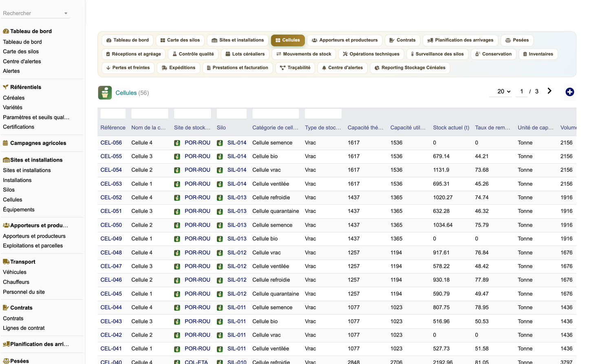
Task: Open the Inventaires tab
Action: [538, 54]
